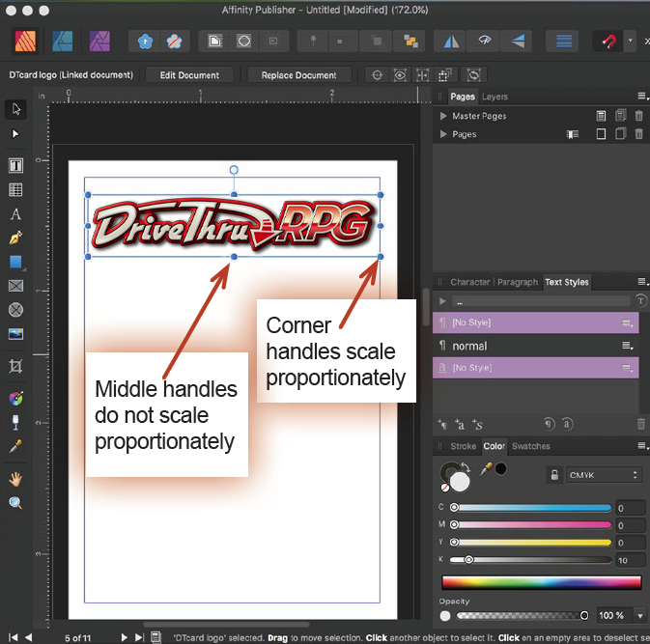The image size is (650, 644).
Task: Activate the Vector Crop tool
Action: pyautogui.click(x=15, y=366)
